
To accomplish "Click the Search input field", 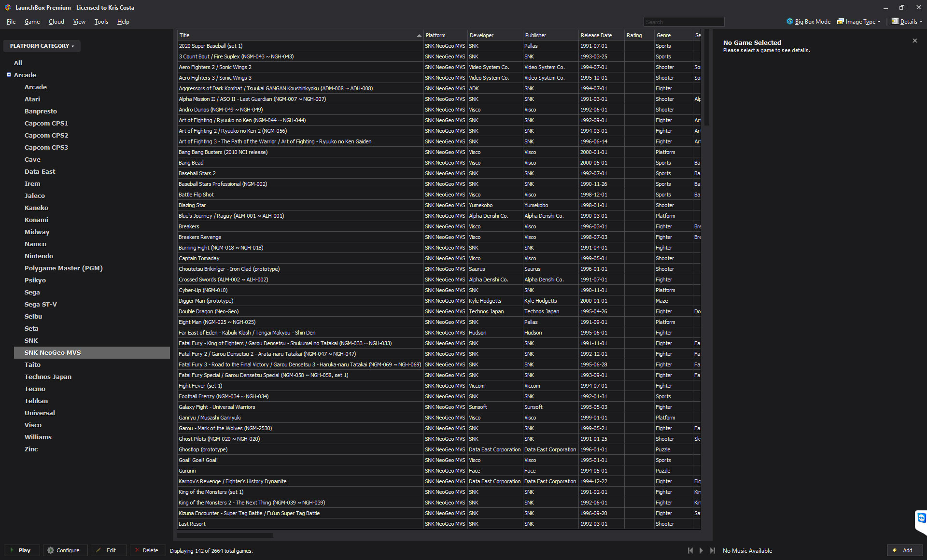I will 684,22.
